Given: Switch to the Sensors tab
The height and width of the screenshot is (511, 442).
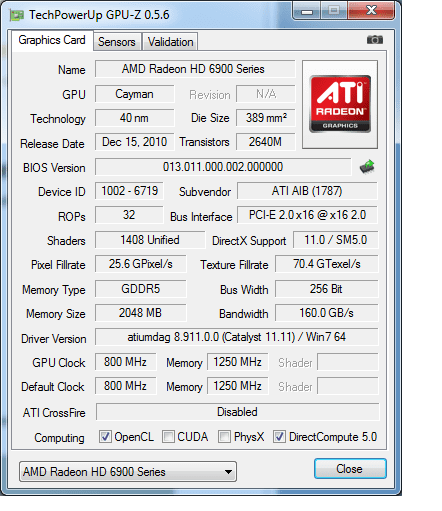Looking at the screenshot, I should (x=117, y=42).
